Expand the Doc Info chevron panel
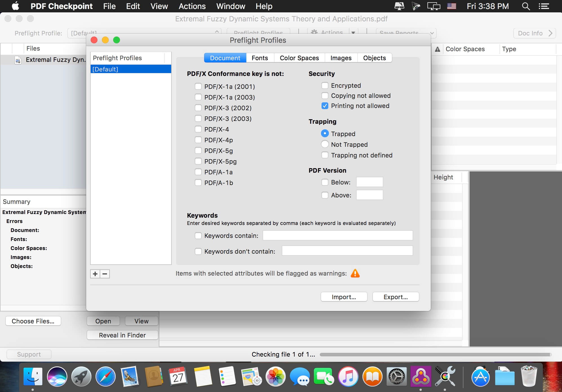 550,33
